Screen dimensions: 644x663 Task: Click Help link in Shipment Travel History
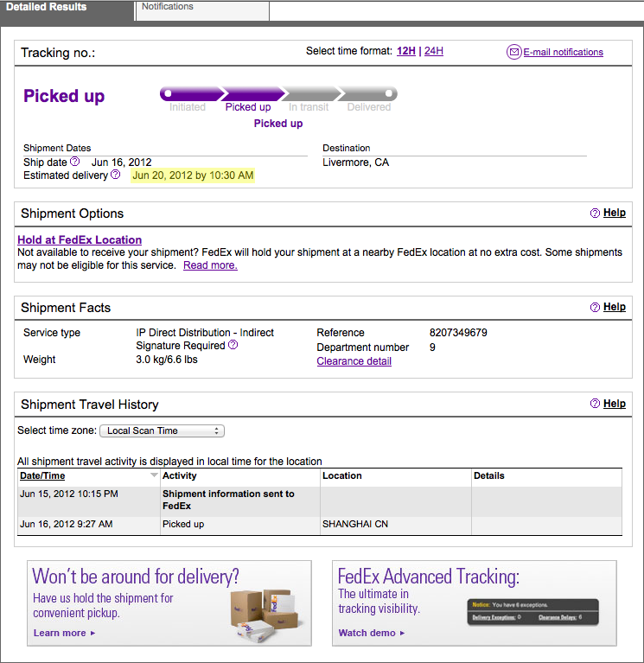pos(615,404)
